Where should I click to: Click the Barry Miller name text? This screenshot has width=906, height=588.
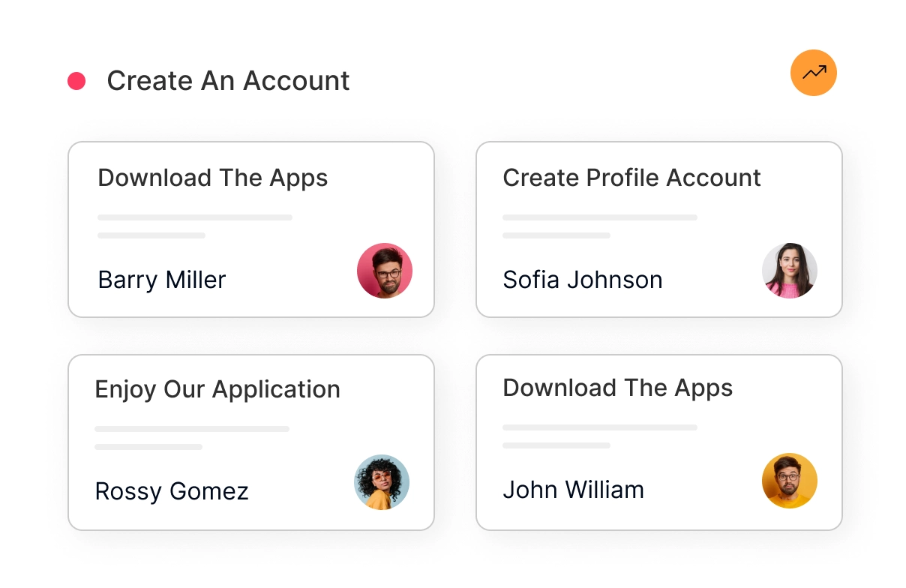click(x=162, y=280)
